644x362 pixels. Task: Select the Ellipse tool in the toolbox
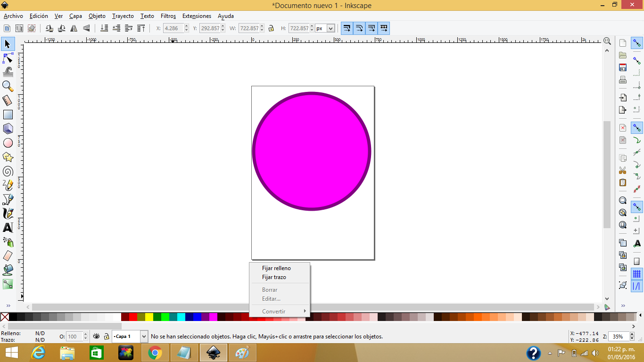click(8, 143)
